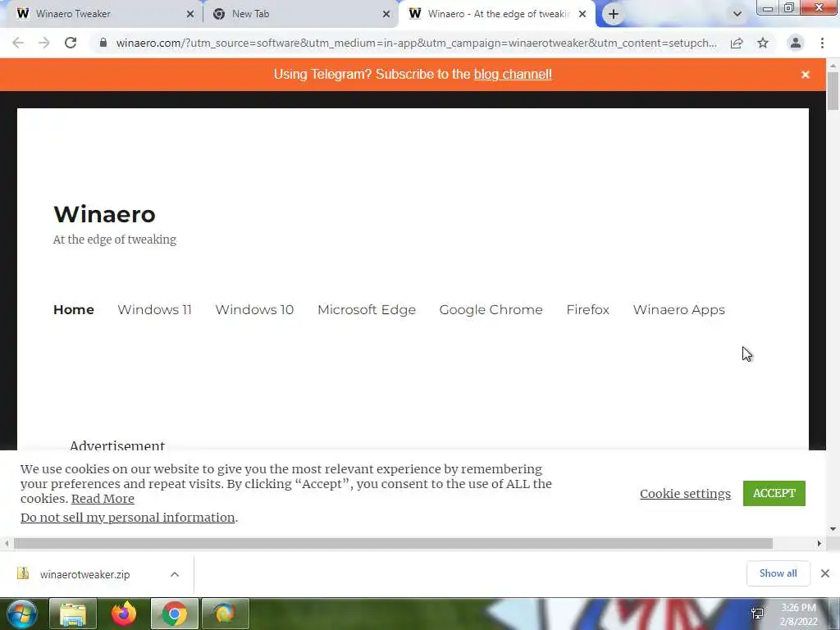Close the Winaero Tweaker tab
Image resolution: width=840 pixels, height=630 pixels.
[190, 15]
